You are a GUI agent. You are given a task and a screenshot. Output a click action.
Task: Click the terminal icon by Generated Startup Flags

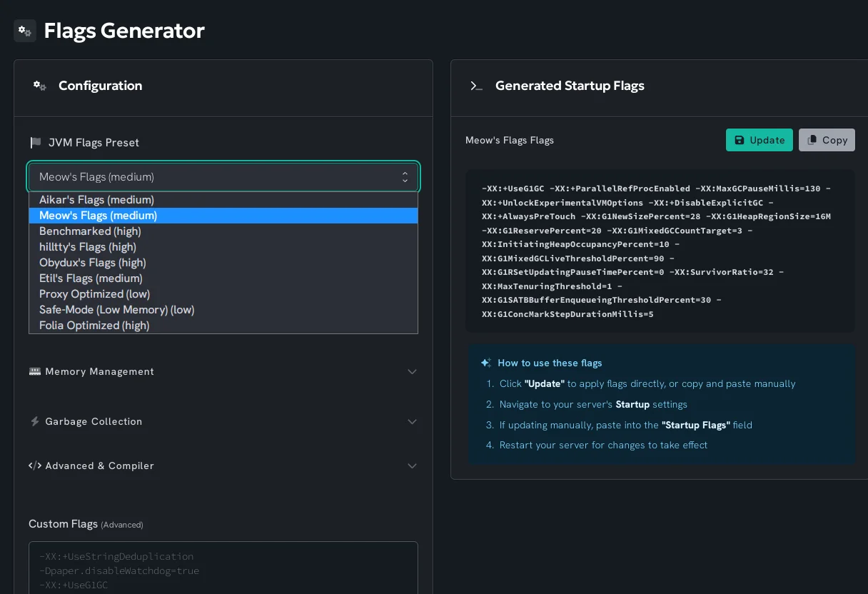(476, 86)
